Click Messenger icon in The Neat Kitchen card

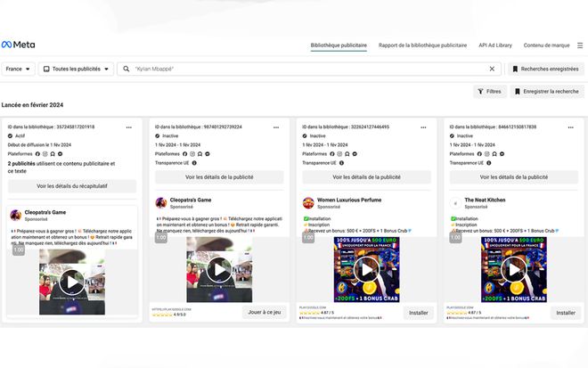click(x=502, y=154)
